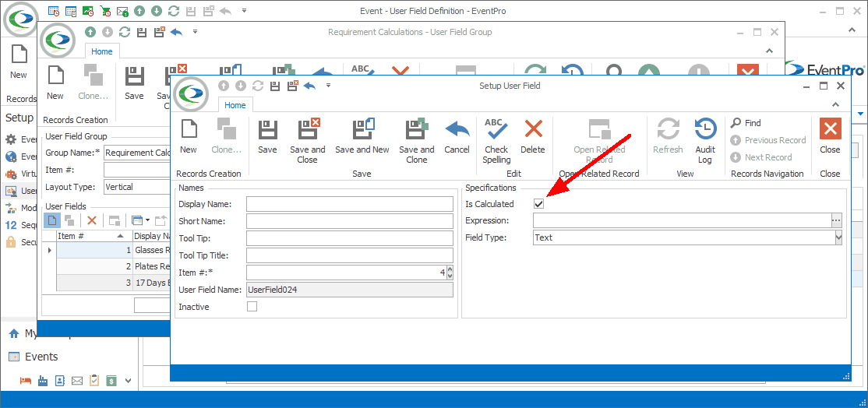Click Delete in Setup User Field ribbon
The width and height of the screenshot is (868, 408).
(532, 138)
